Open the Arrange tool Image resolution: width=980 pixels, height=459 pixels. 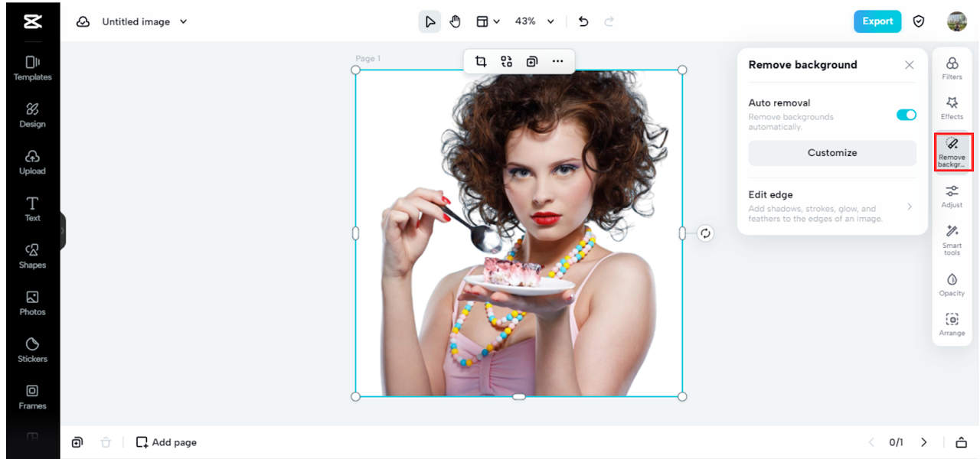(952, 324)
